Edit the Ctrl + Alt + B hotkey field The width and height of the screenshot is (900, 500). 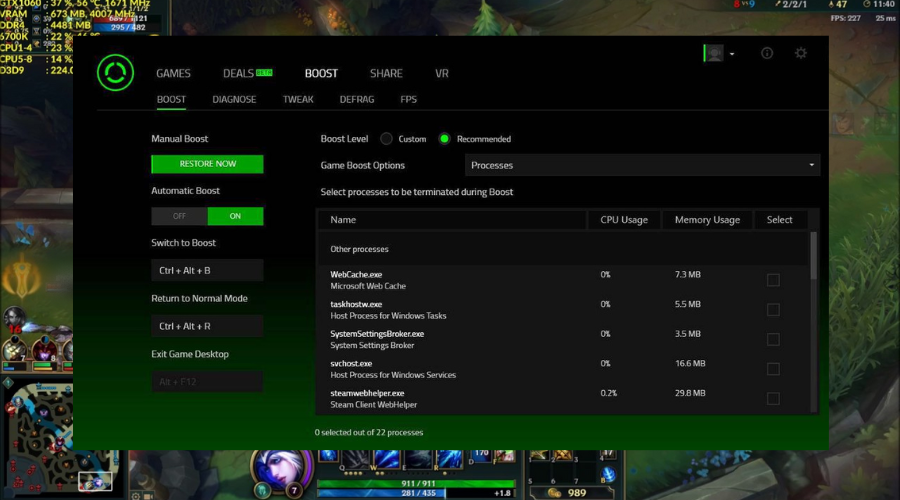click(x=207, y=270)
